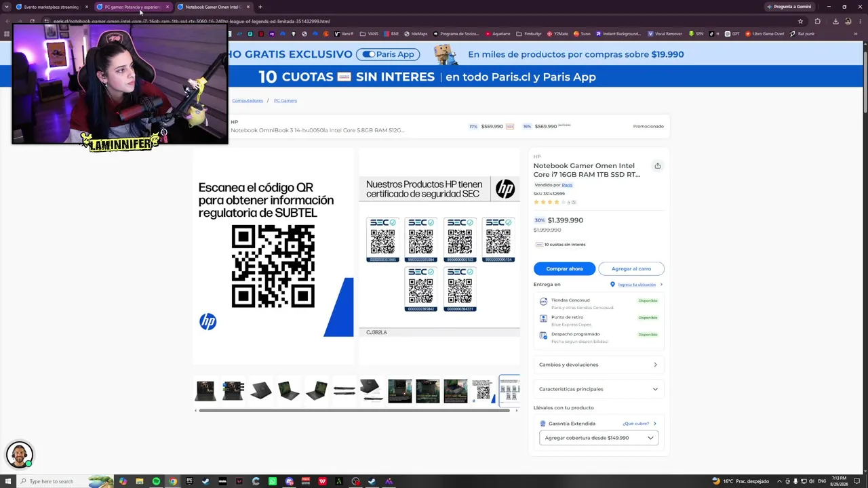The image size is (868, 488).
Task: Click Pregunta a Gemini button
Action: (789, 7)
